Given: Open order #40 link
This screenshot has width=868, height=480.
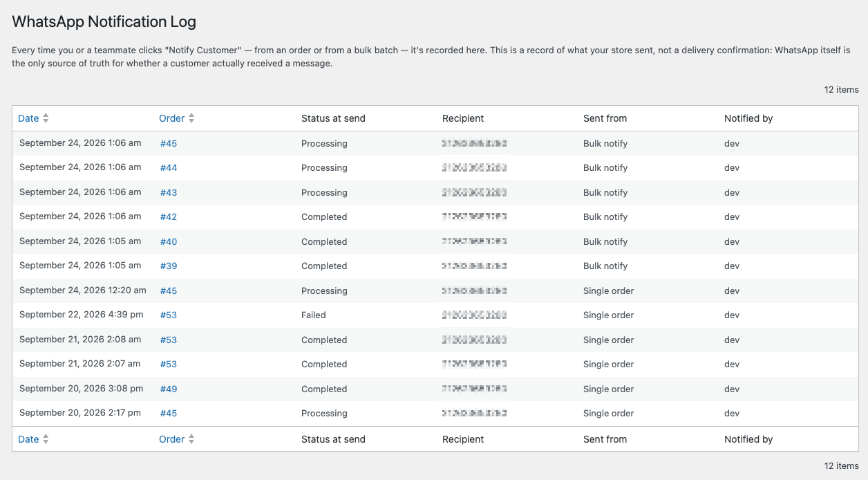Looking at the screenshot, I should 169,241.
